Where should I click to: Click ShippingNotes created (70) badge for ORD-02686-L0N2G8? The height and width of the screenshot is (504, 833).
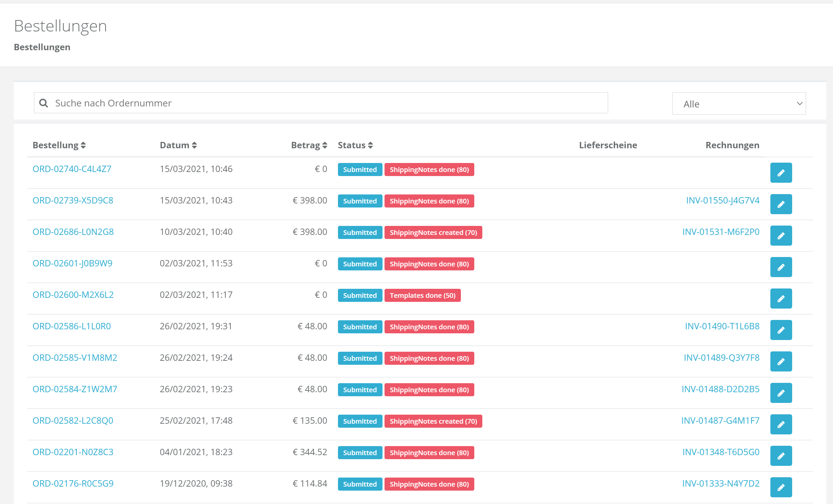(433, 232)
